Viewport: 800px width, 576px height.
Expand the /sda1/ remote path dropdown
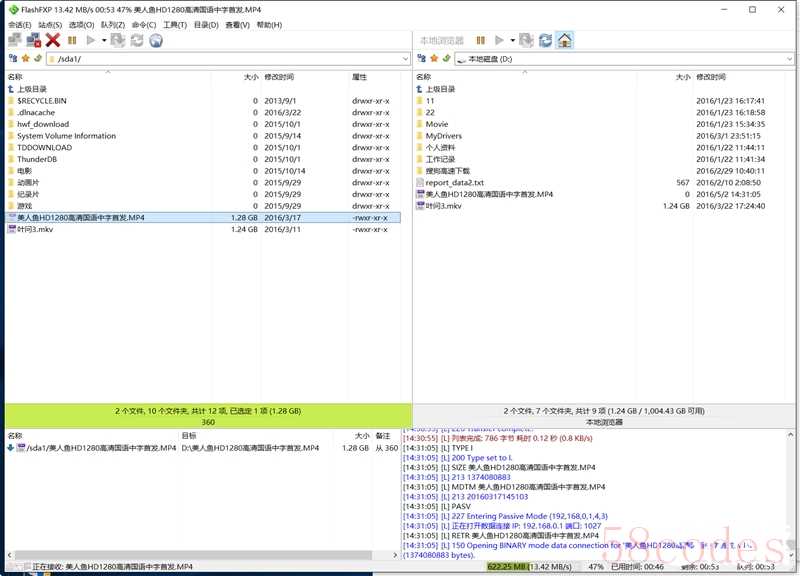tap(405, 59)
